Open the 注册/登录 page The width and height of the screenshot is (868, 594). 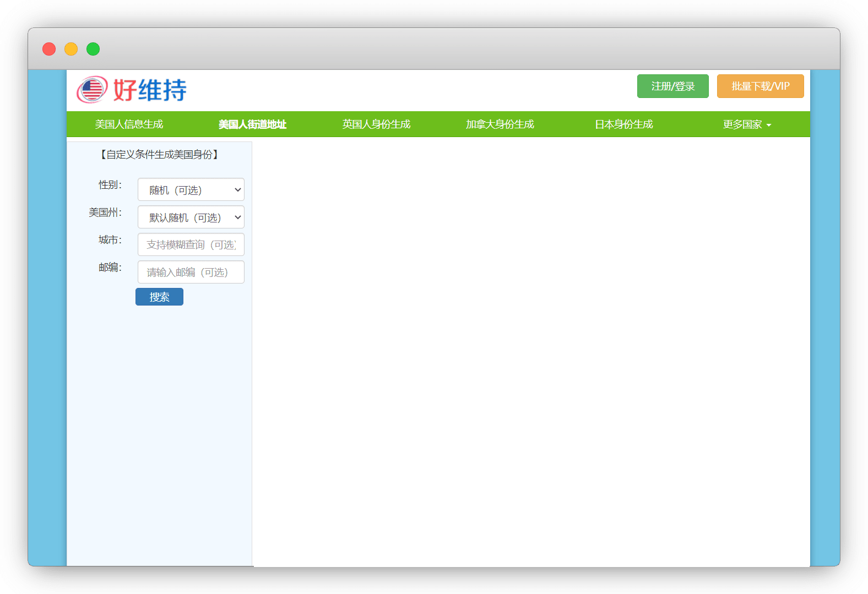point(672,86)
